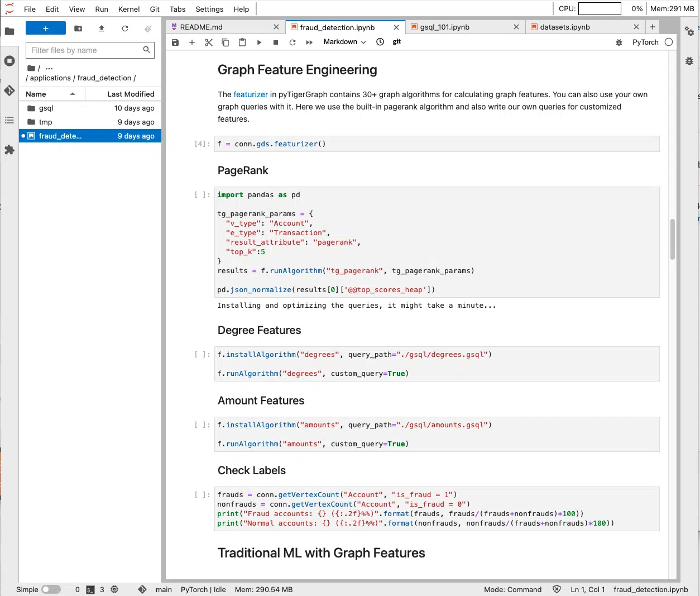Viewport: 700px width, 596px height.
Task: Save the notebook with the disk icon
Action: (175, 42)
